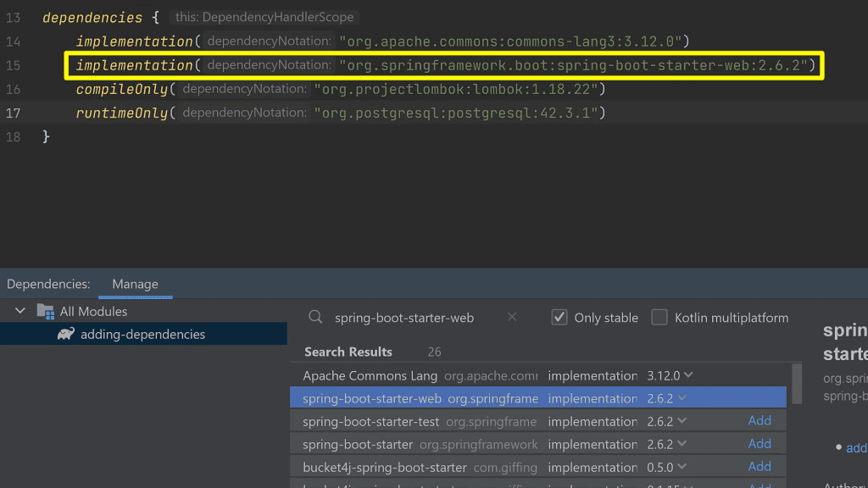Select the adding-dependencies module
Screen dimensions: 868x488
[142, 334]
